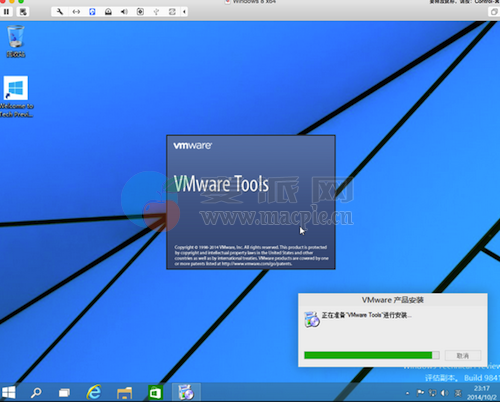This screenshot has height=402, width=500.
Task: Click the green installation progress bar
Action: tap(372, 355)
